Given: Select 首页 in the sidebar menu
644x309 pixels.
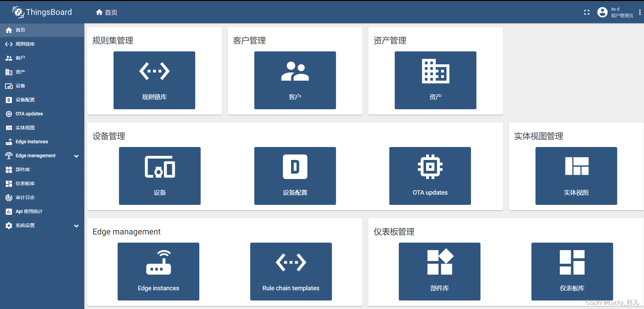Looking at the screenshot, I should click(42, 30).
